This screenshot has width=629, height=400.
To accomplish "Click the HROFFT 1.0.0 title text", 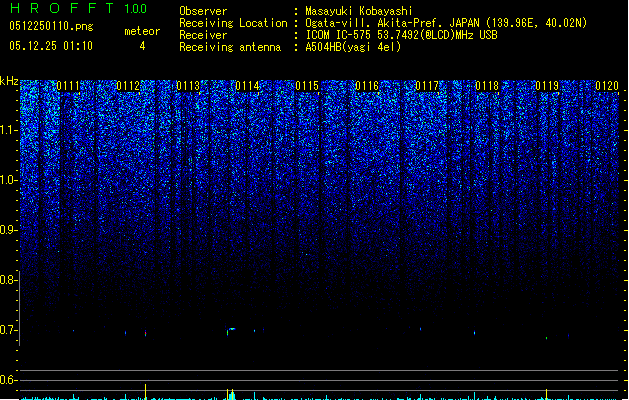I will tap(78, 8).
